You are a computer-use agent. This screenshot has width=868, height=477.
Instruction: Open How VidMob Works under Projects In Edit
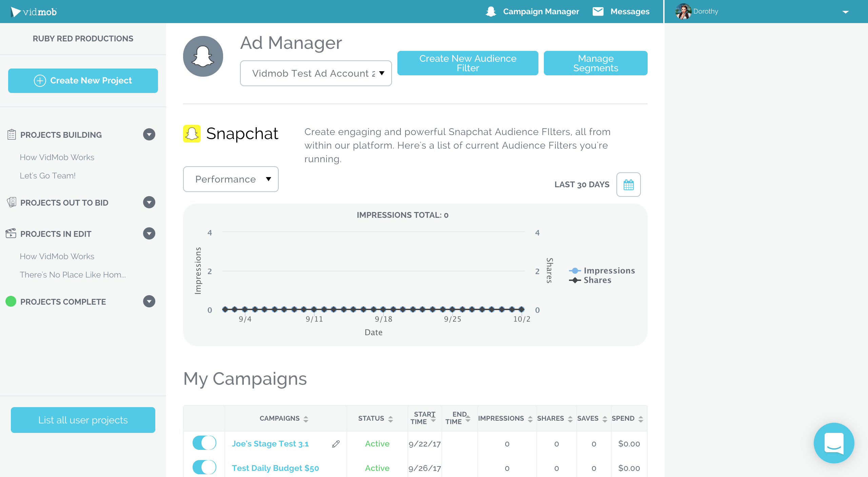[x=57, y=256]
